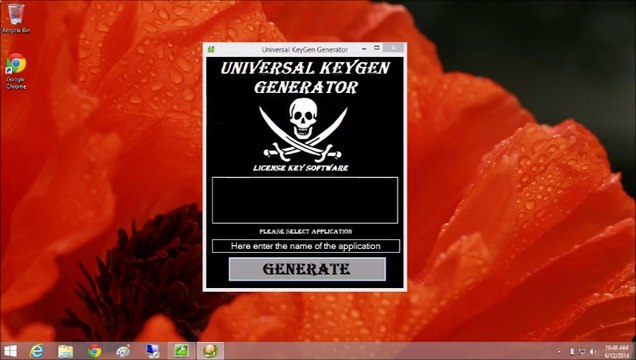Open File Explorer from the taskbar
The height and width of the screenshot is (360, 636).
(x=65, y=351)
